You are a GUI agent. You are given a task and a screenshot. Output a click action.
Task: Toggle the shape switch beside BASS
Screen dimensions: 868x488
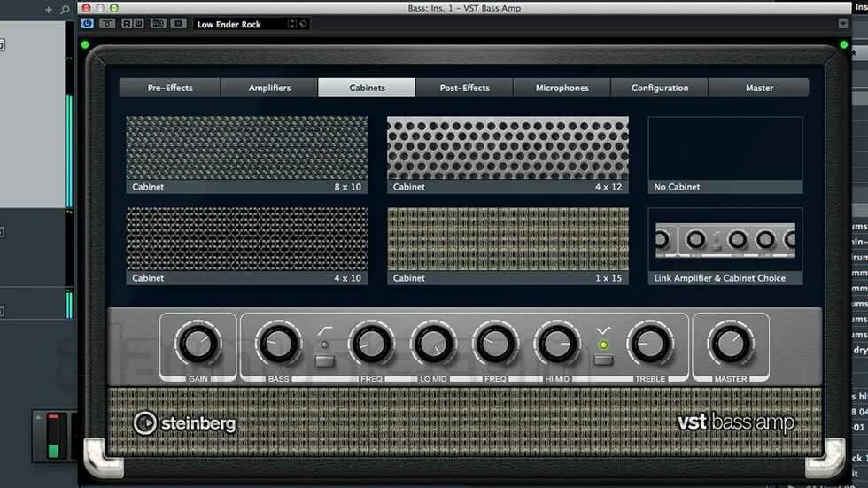325,361
